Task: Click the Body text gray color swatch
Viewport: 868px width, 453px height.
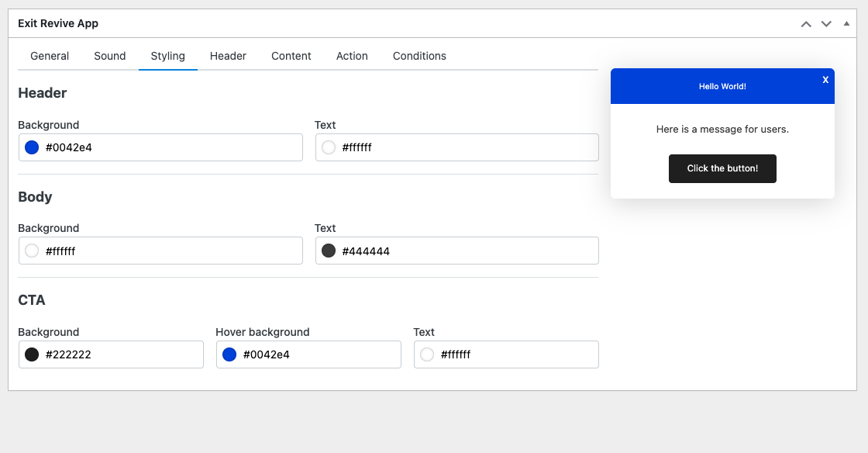Action: [x=329, y=251]
